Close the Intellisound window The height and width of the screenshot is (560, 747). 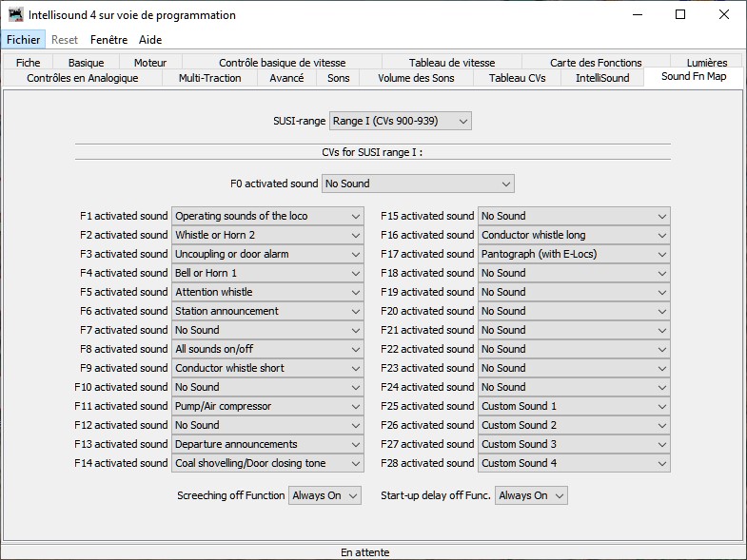point(723,15)
